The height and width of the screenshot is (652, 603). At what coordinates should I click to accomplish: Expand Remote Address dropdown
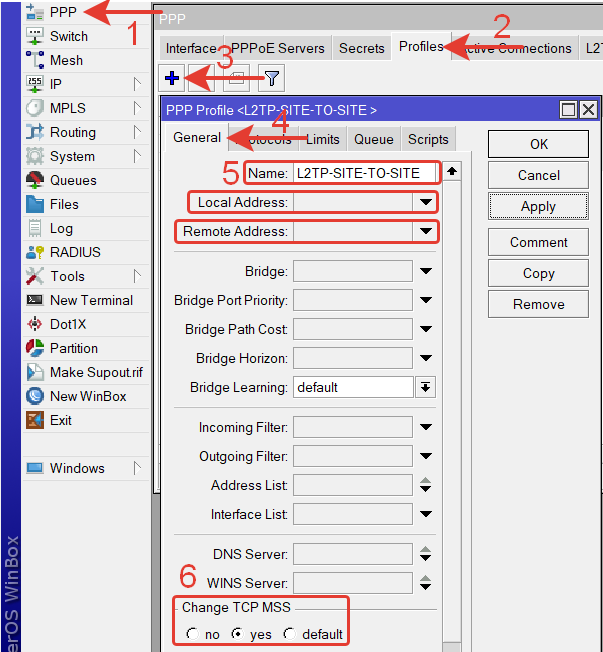tap(425, 231)
